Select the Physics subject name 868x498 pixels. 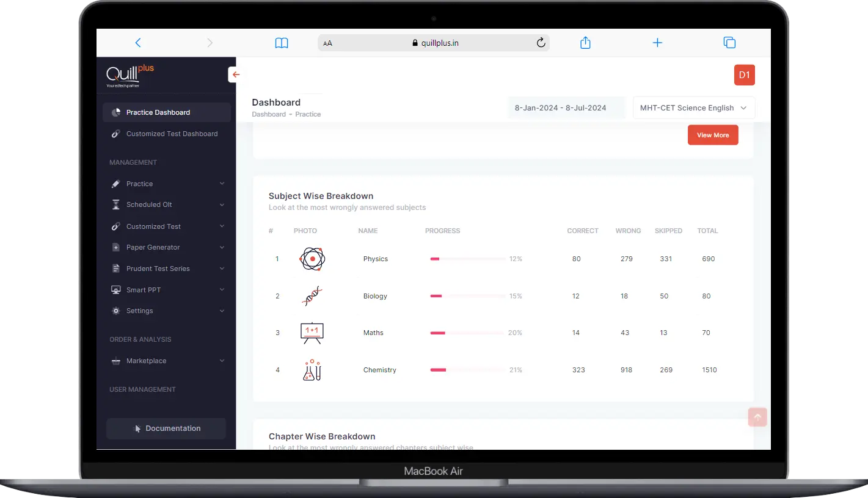[376, 259]
